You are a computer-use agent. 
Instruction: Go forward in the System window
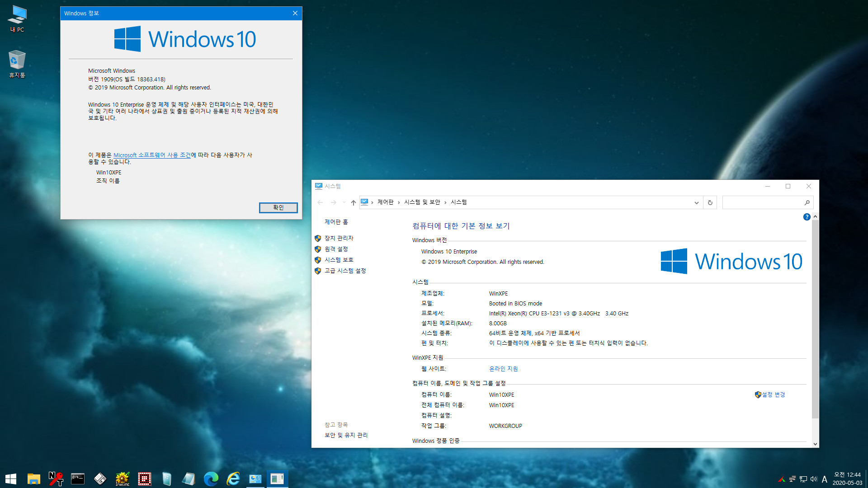[333, 202]
